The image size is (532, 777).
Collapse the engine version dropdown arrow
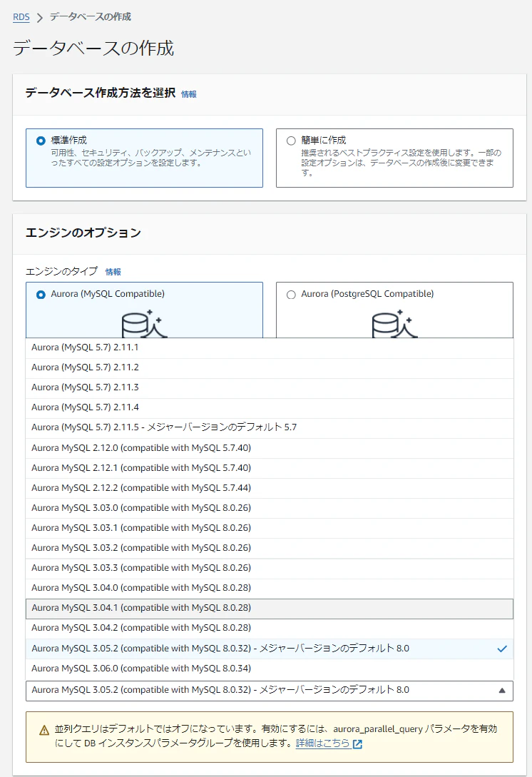pos(502,691)
